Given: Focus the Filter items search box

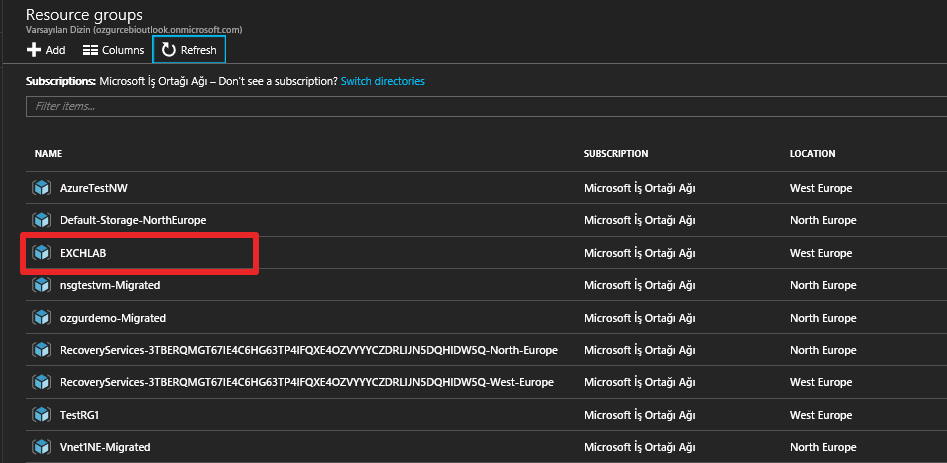Looking at the screenshot, I should click(x=486, y=106).
